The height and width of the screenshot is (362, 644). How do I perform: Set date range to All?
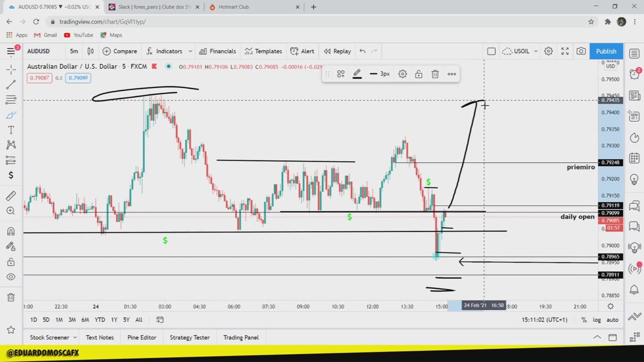139,320
